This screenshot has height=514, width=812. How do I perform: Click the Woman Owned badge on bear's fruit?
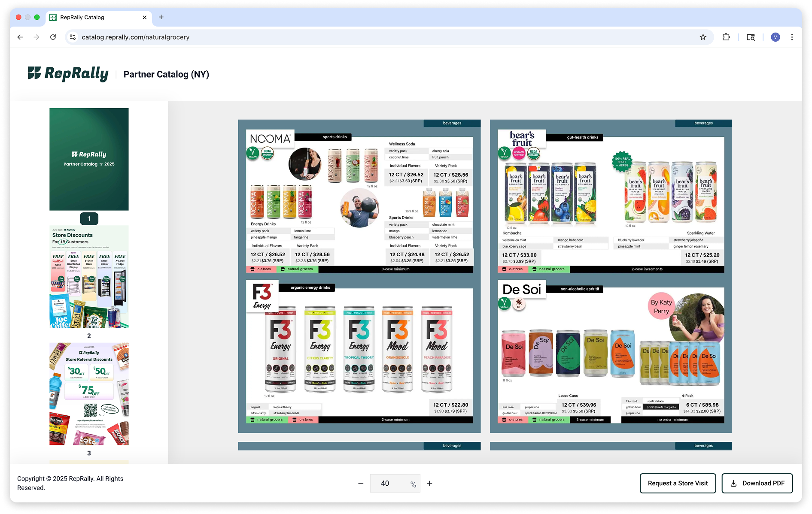click(519, 153)
